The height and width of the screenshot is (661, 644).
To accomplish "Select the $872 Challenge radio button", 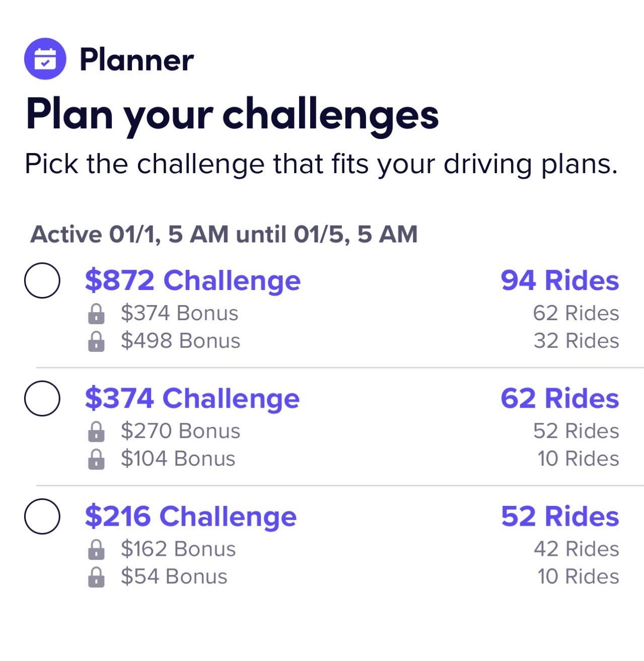I will 42,280.
